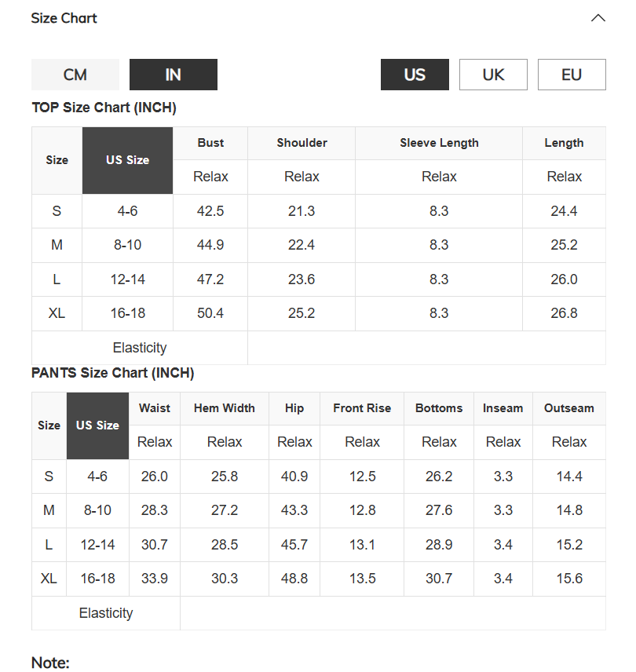Screen dimensions: 636x672
Task: Click size S row in top chart
Action: point(319,211)
